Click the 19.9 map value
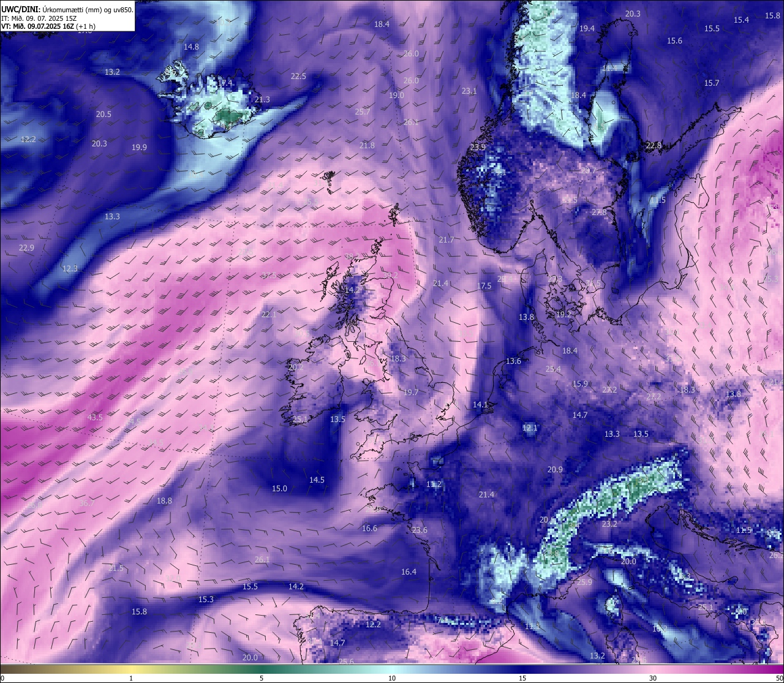Viewport: 784px width, 683px height. 139,147
